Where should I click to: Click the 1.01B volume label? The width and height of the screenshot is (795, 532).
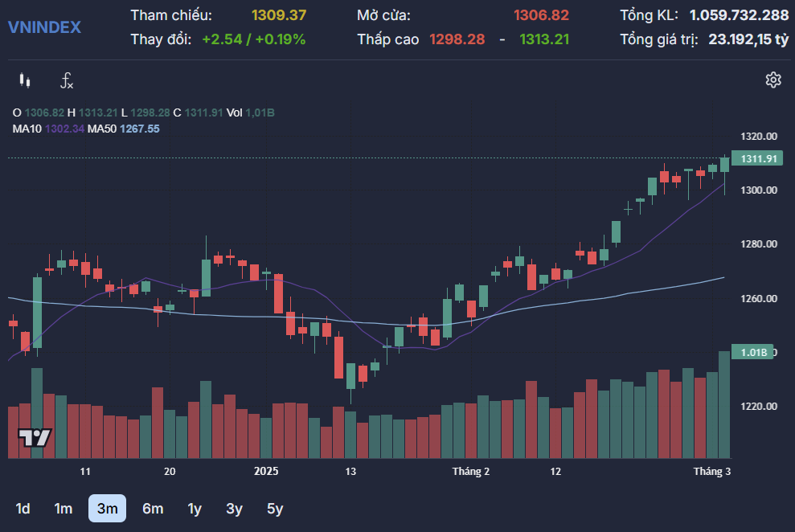point(753,353)
